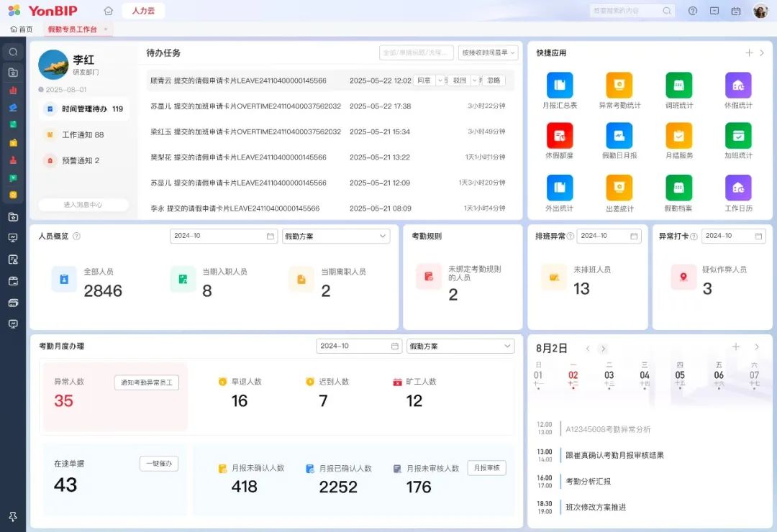Select 工作通知 88 in the sidebar
The image size is (777, 532).
coord(83,135)
